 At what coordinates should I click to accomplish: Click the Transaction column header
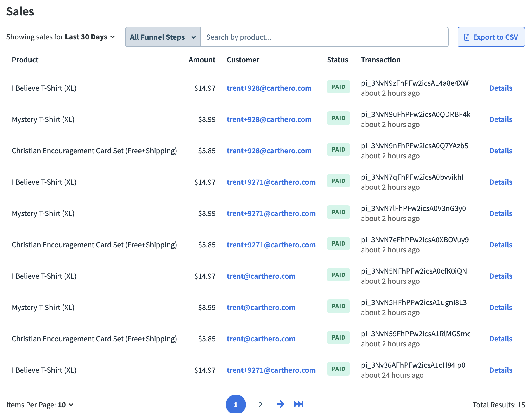point(381,60)
